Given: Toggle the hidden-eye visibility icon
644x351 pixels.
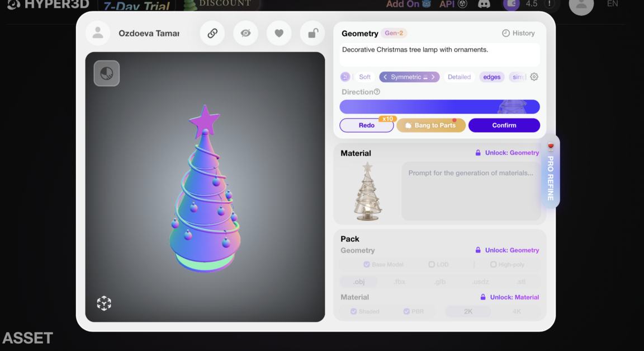Looking at the screenshot, I should [245, 34].
